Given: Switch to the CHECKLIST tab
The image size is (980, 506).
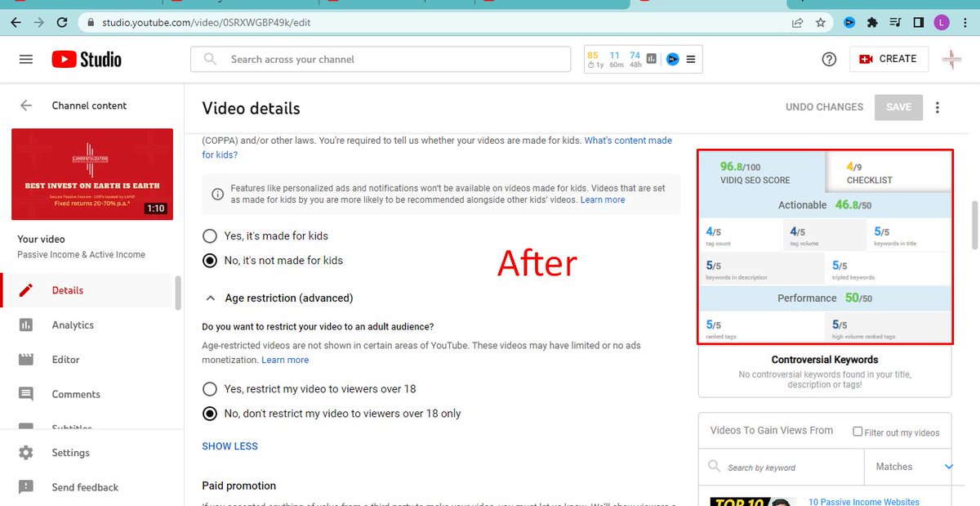Looking at the screenshot, I should pyautogui.click(x=888, y=172).
